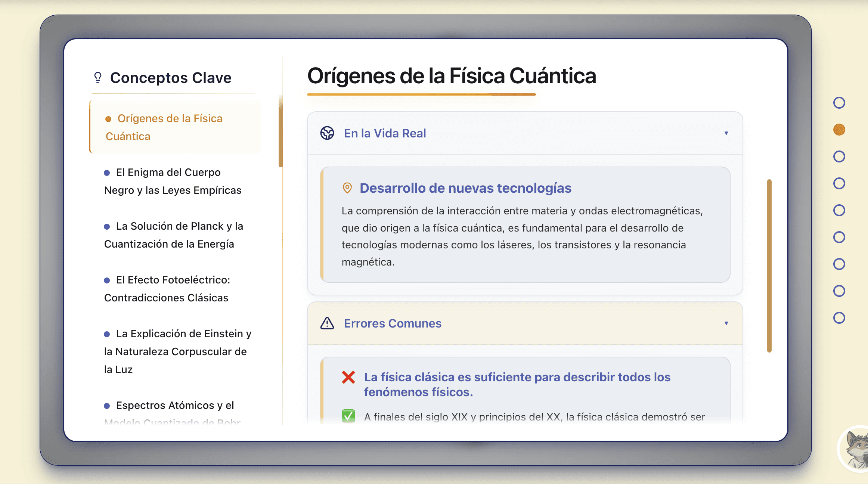Click the lightbulb icon beside Conceptos Clave

coord(98,77)
